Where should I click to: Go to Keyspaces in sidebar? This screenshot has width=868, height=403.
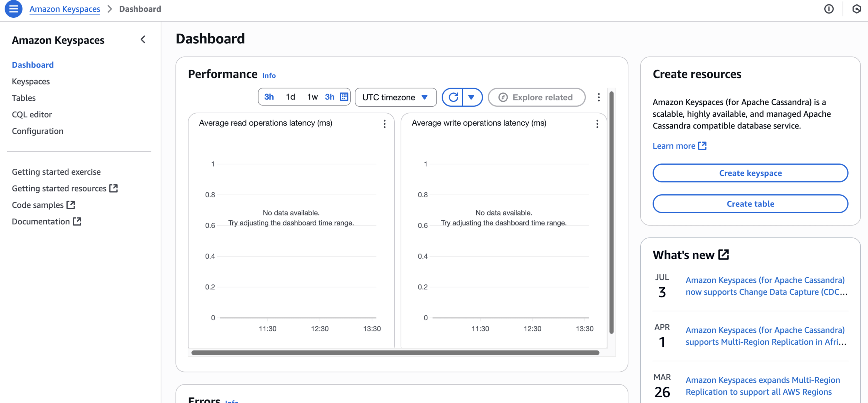pos(31,81)
